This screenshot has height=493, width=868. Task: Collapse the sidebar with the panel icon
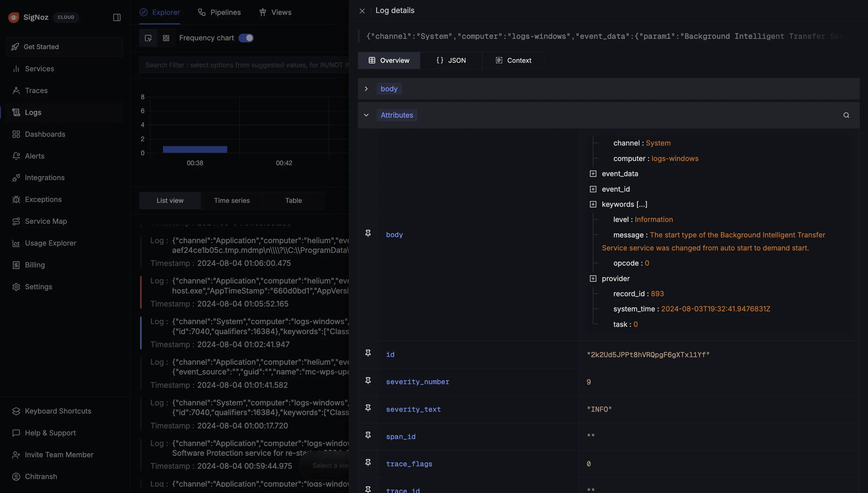(116, 17)
